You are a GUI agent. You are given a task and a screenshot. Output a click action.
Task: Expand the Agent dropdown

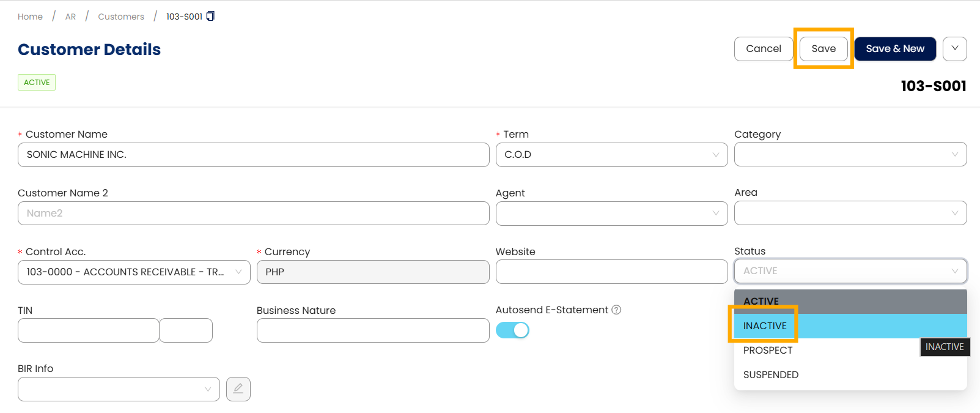coord(611,213)
